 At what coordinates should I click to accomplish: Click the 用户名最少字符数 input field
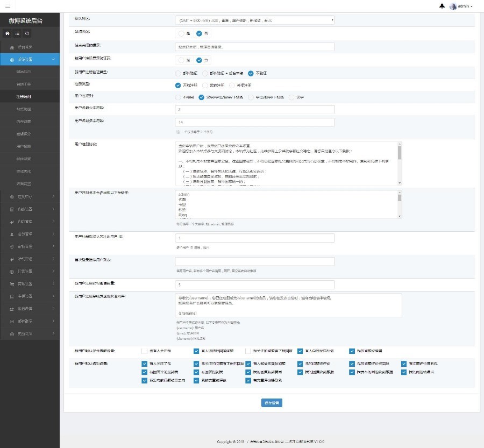point(255,110)
